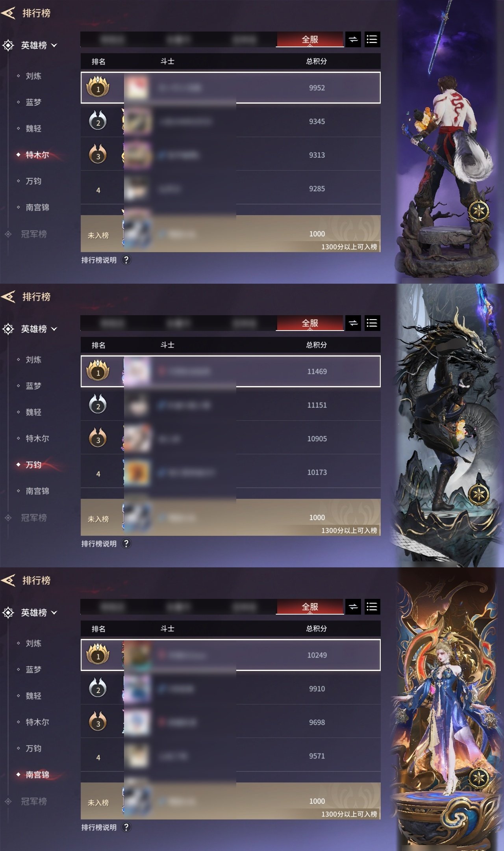Screen dimensions: 504x851
Task: Open the gold flower badge on the dragon statue
Action: coord(479,494)
